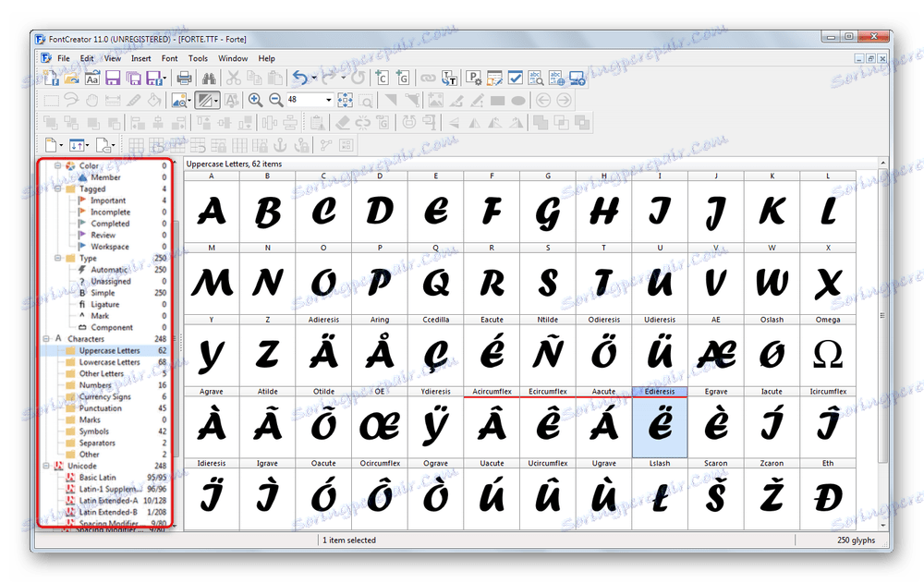The image size is (924, 583).
Task: Select Lowercase Letters category
Action: 110,362
